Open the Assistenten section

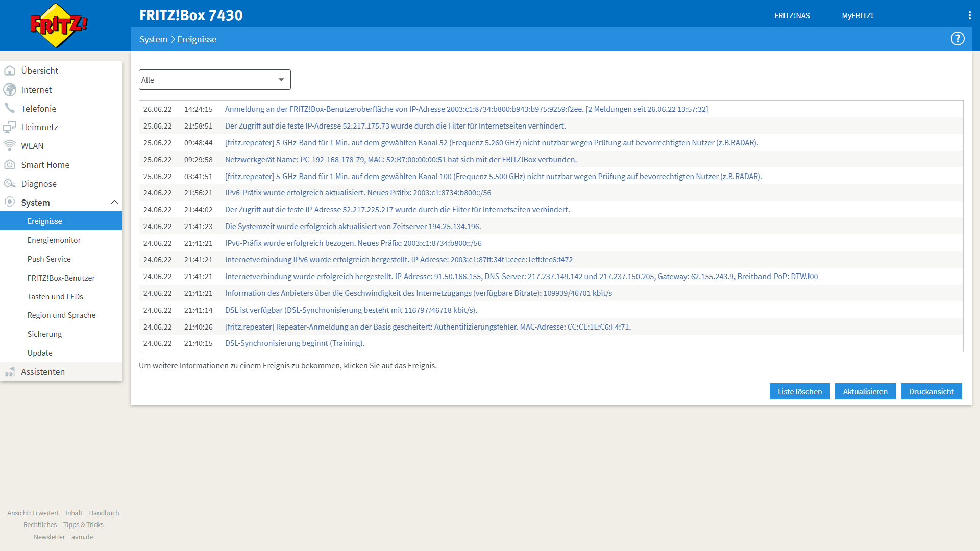(x=43, y=372)
